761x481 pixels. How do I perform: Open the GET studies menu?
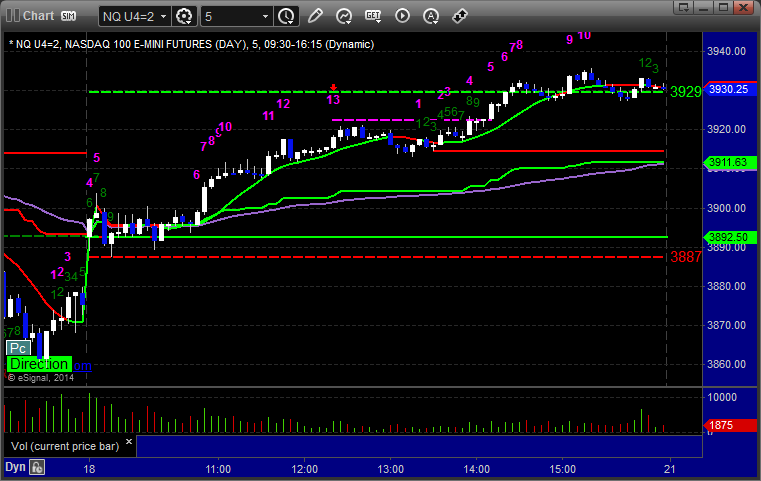[x=373, y=16]
